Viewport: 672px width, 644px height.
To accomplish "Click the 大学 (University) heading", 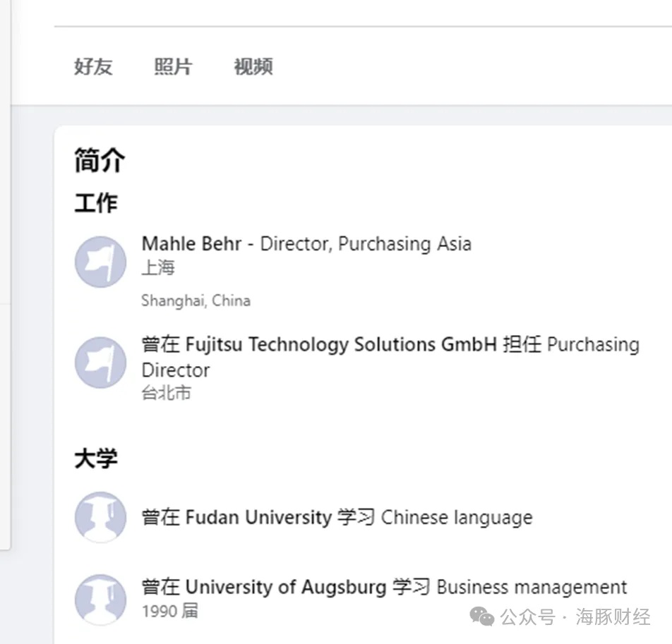I will [x=96, y=459].
